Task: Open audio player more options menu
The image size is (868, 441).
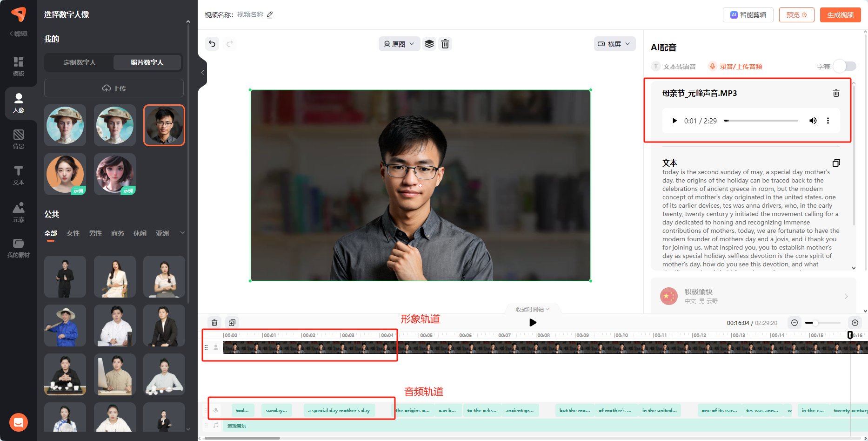Action: [828, 121]
